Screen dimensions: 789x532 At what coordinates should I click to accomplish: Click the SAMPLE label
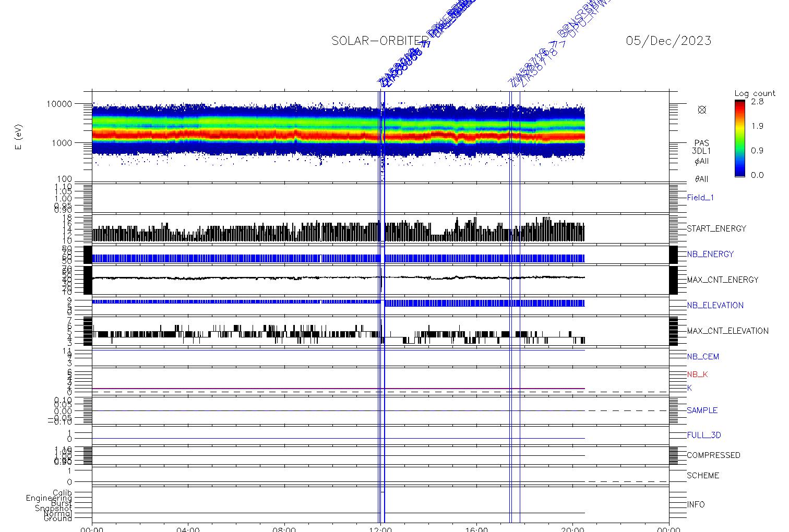702,410
